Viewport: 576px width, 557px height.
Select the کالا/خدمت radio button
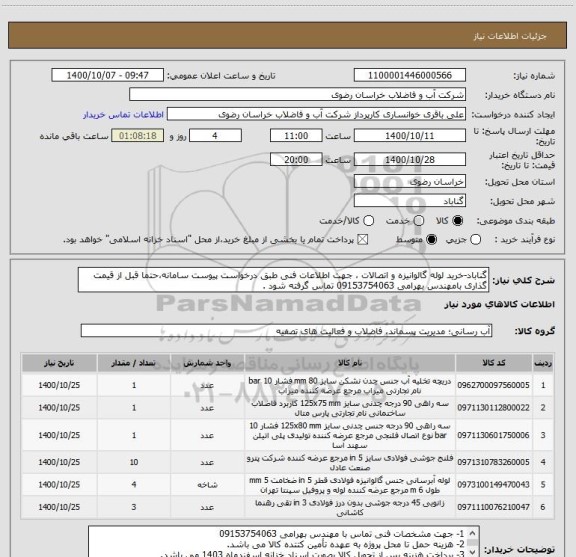click(368, 221)
